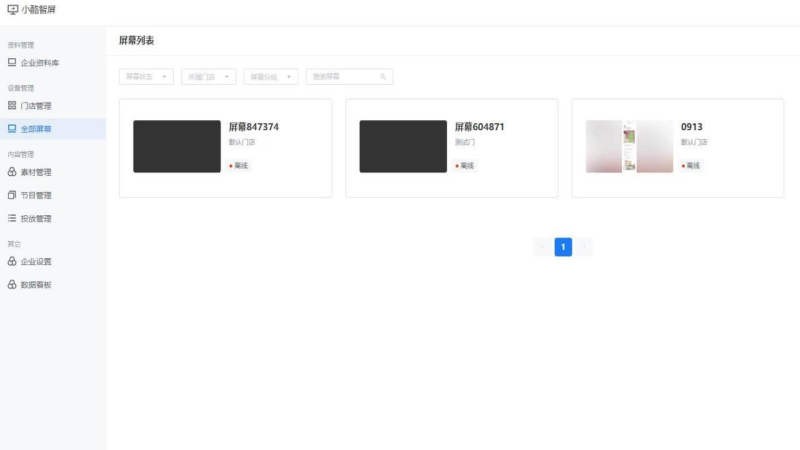Select 全部屏幕 in the sidebar menu
This screenshot has height=450, width=800.
tap(36, 129)
